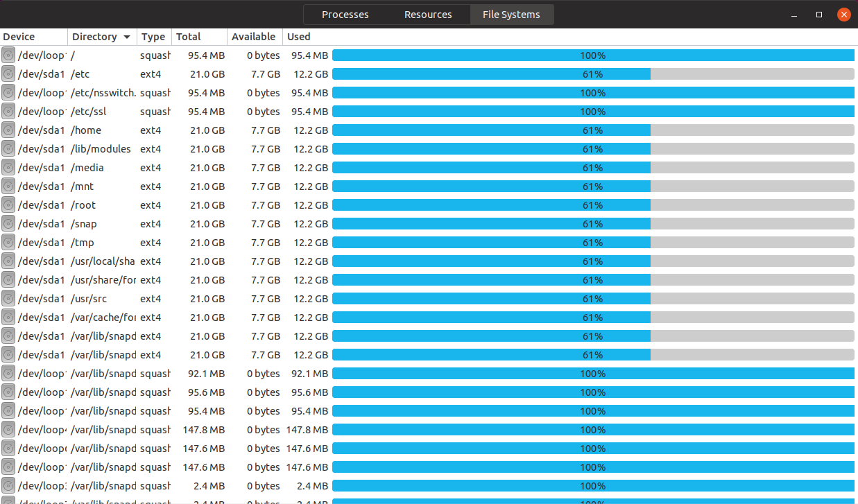
Task: Click squash type in the /etc/nsswitch. row
Action: point(155,93)
